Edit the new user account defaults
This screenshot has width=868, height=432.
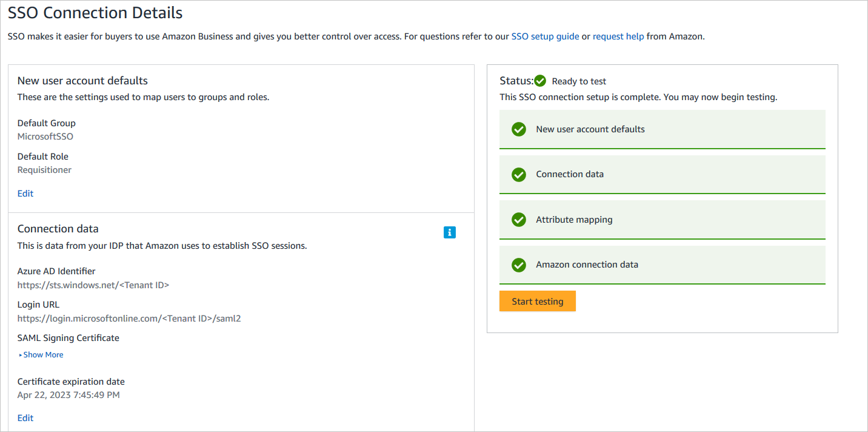(25, 194)
